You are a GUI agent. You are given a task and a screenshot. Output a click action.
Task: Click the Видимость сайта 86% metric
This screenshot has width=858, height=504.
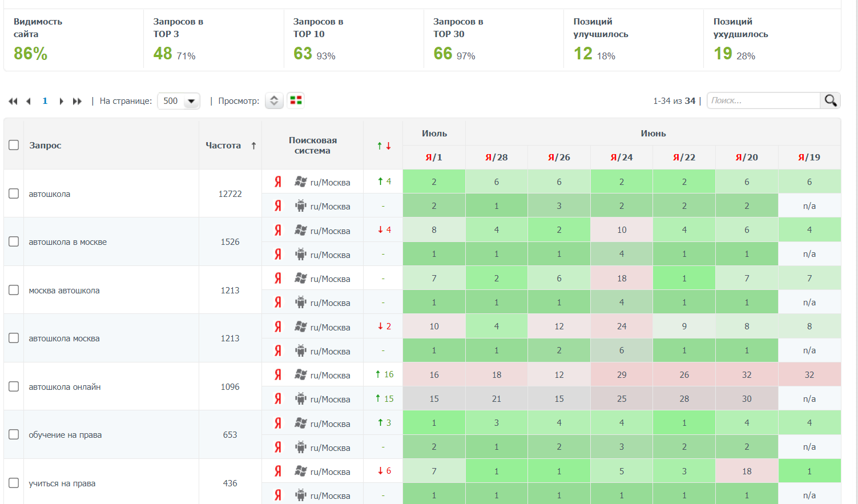coord(31,54)
